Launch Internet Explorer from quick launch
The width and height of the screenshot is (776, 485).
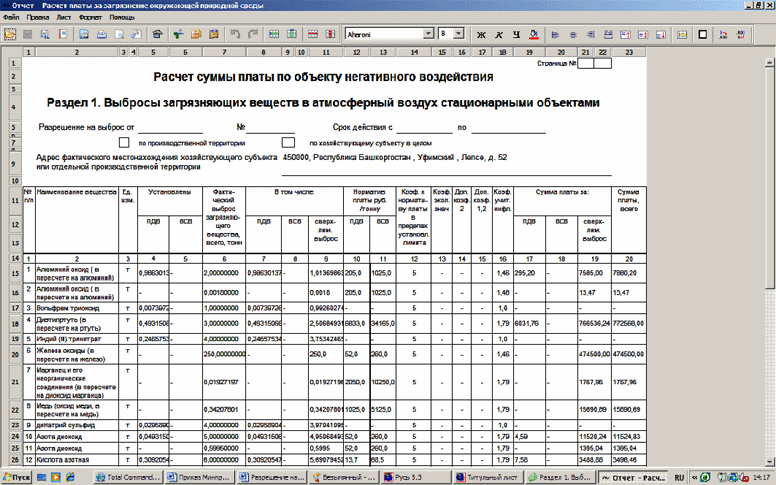point(71,478)
